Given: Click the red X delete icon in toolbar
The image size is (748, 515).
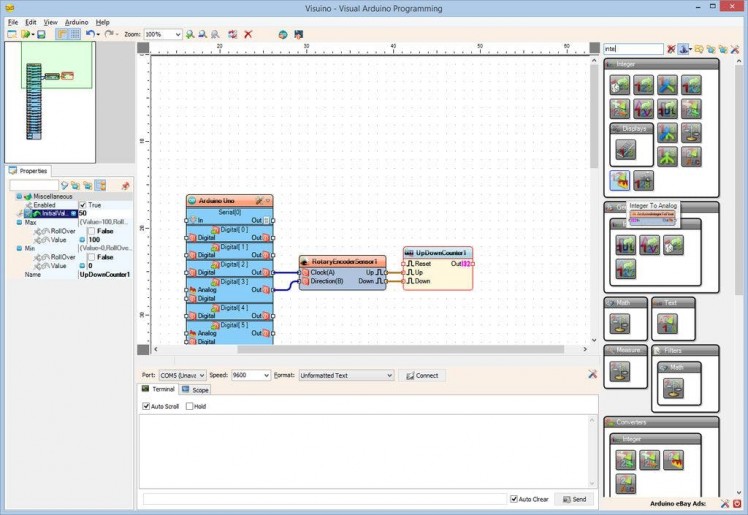Looking at the screenshot, I should [x=248, y=34].
